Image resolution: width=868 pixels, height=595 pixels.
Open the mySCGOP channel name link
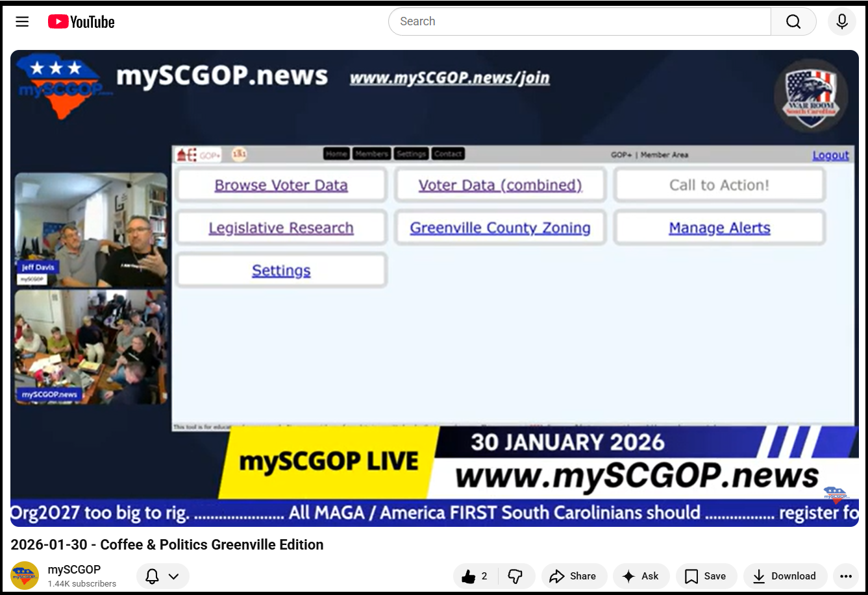coord(74,570)
